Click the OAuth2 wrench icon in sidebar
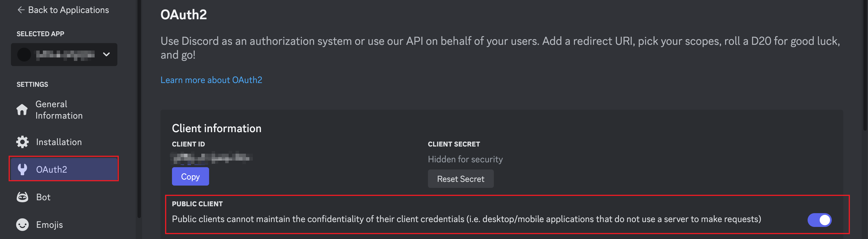The width and height of the screenshot is (868, 239). pyautogui.click(x=22, y=169)
